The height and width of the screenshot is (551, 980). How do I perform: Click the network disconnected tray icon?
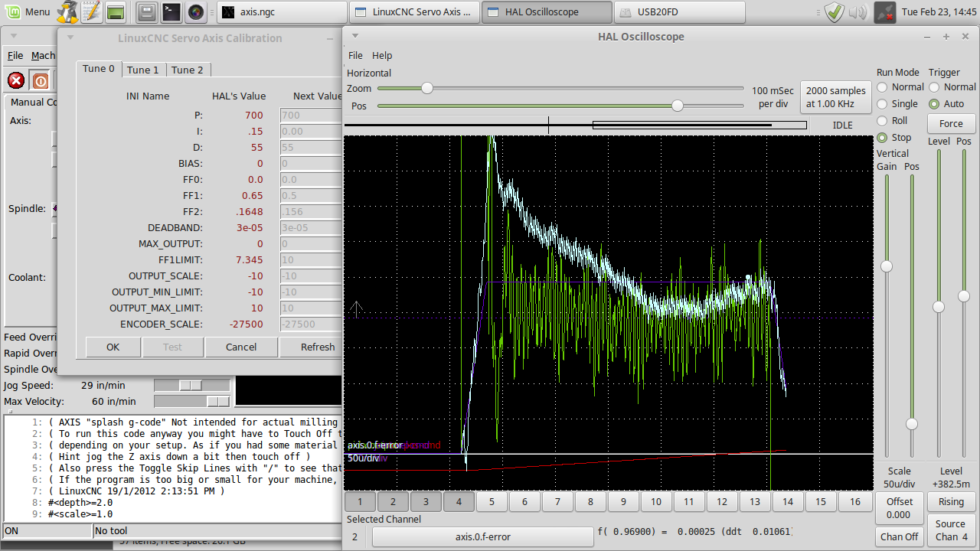885,11
